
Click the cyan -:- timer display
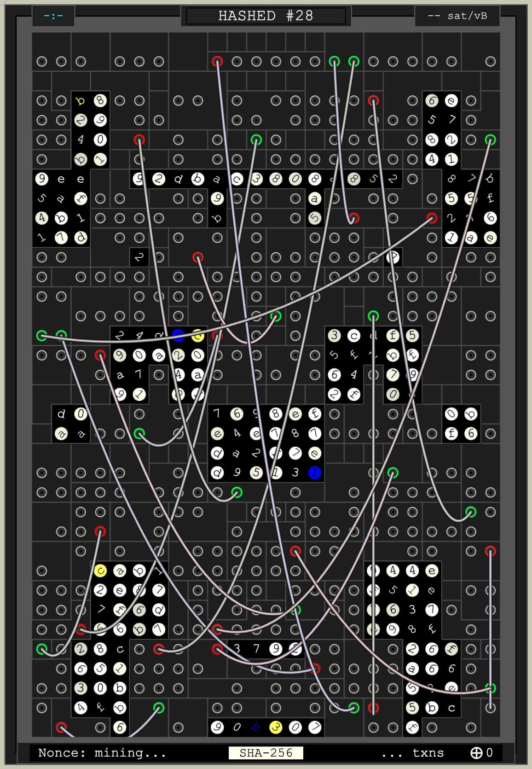point(53,16)
